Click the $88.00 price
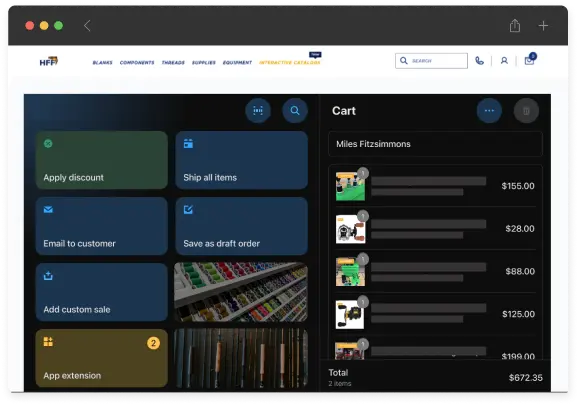Screen dimensions: 579x406 520,272
